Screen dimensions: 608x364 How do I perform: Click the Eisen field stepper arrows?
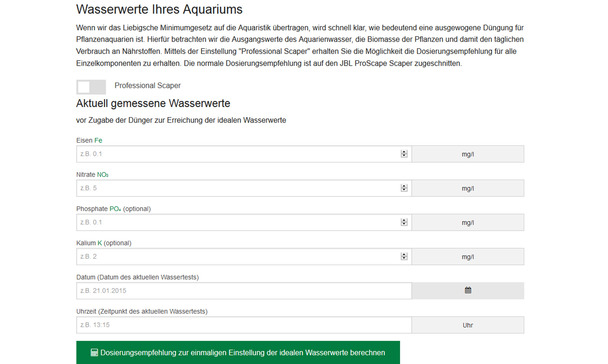(404, 154)
